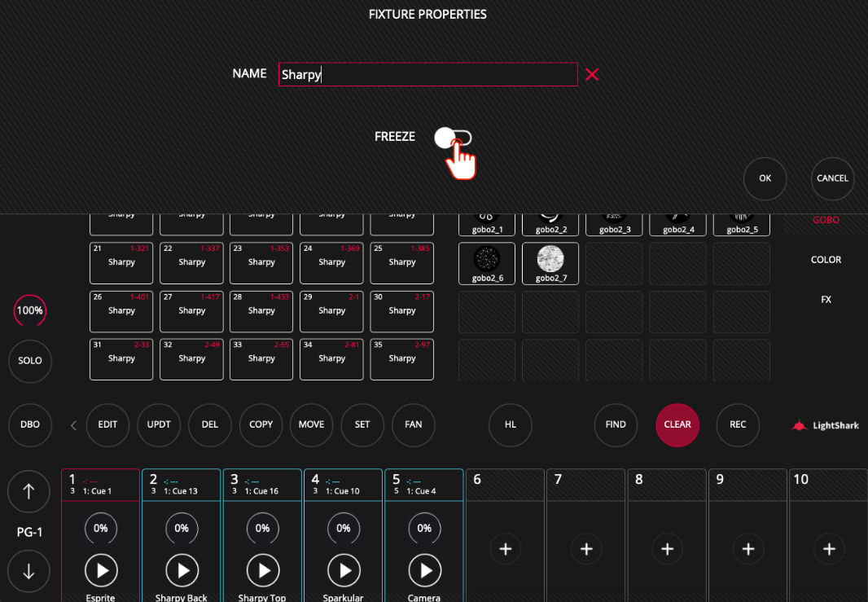The height and width of the screenshot is (602, 868).
Task: Clear the fixture name with the red X
Action: point(592,74)
